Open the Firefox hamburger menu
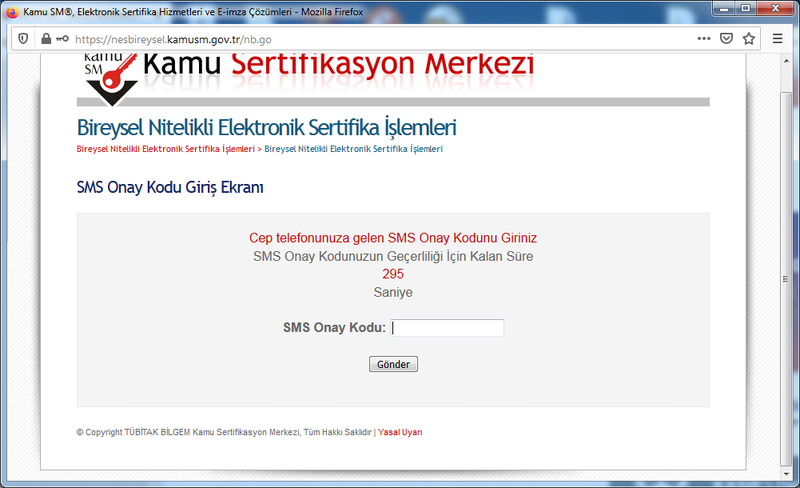 tap(778, 39)
